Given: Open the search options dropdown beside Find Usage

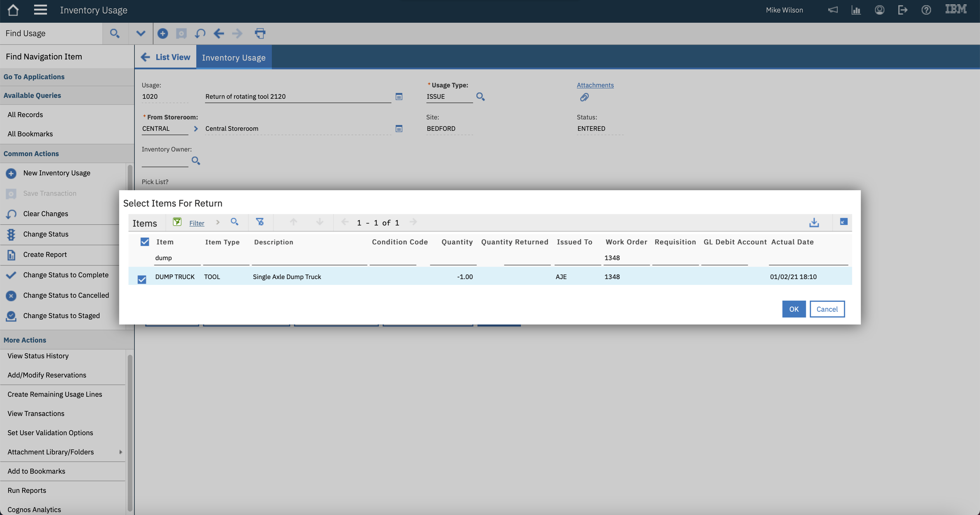Looking at the screenshot, I should 140,33.
